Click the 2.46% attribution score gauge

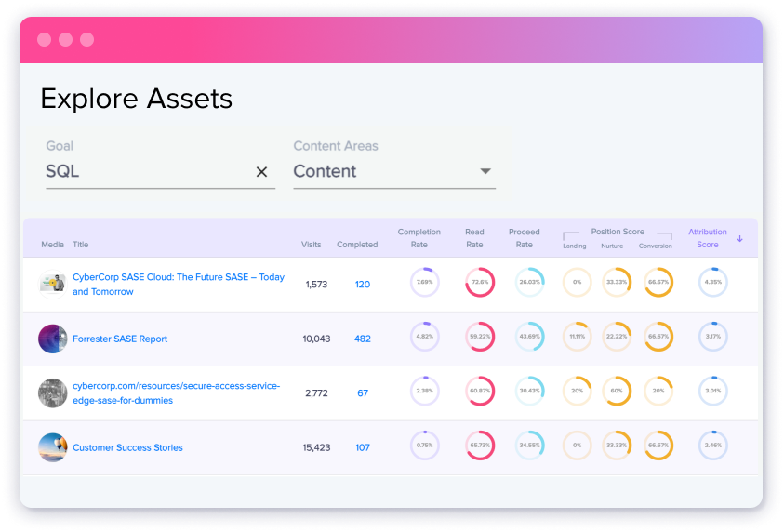pos(713,446)
